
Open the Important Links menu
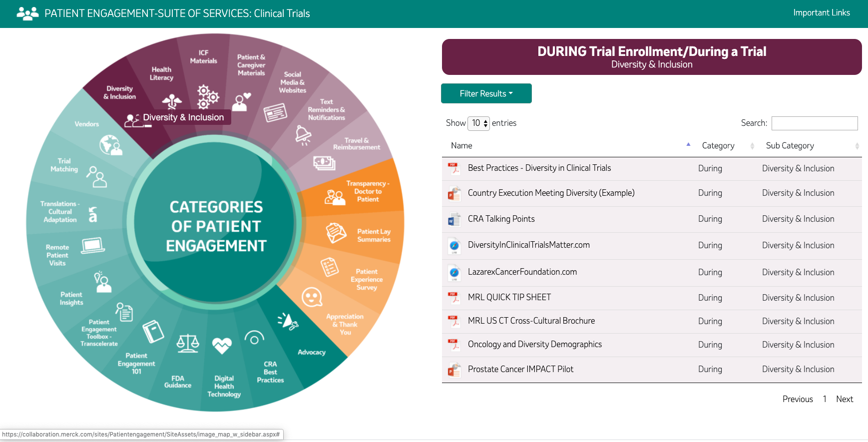pos(821,12)
